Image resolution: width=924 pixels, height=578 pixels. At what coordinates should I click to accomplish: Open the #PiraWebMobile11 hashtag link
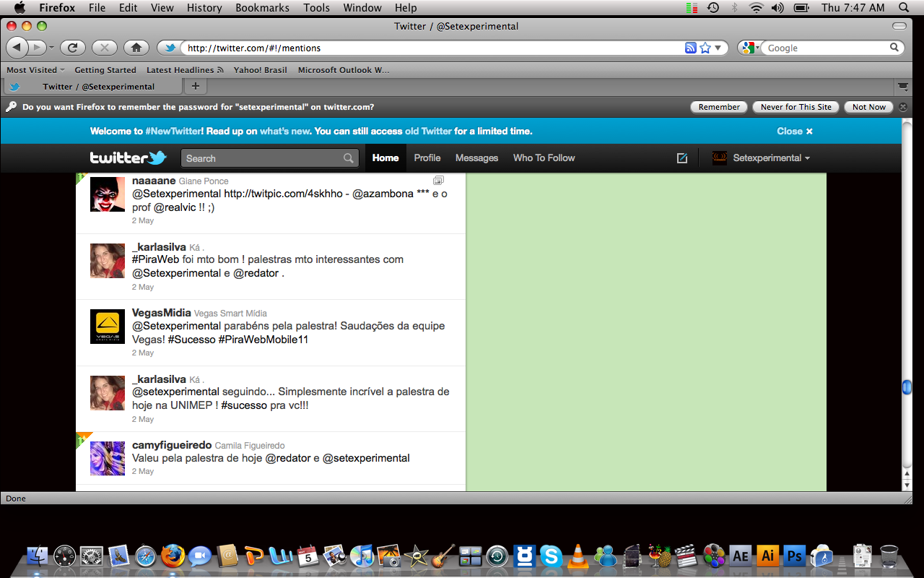(x=263, y=339)
